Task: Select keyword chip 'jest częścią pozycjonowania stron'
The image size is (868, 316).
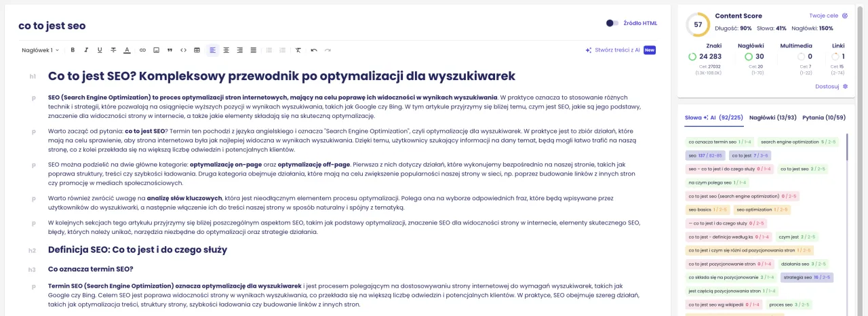Action: coord(732,291)
